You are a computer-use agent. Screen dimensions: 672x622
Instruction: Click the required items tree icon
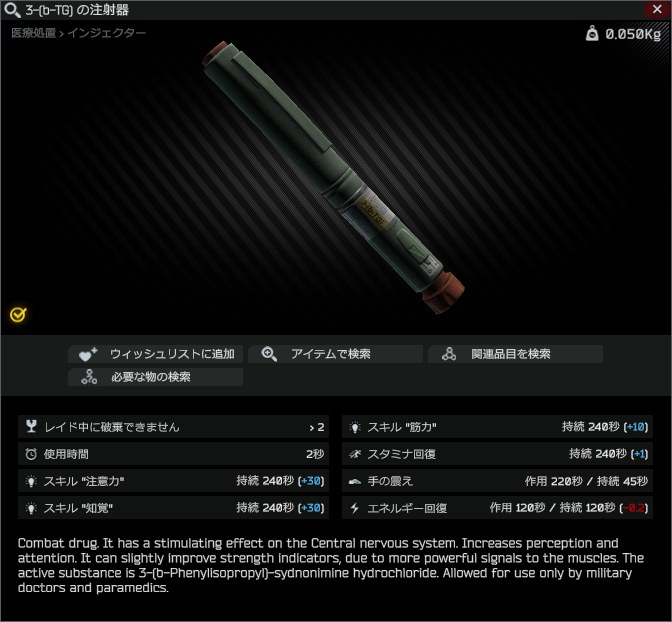click(89, 377)
